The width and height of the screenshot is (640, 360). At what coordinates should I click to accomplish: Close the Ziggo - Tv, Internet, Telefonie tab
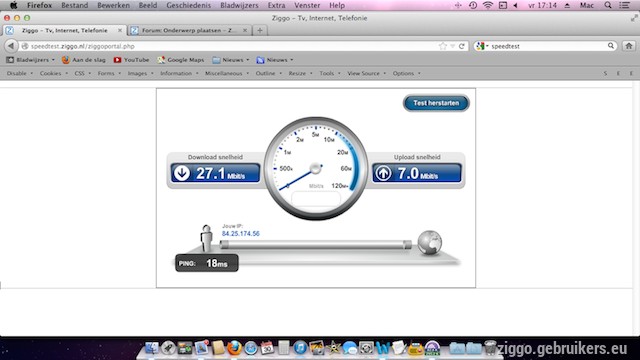pyautogui.click(x=120, y=30)
